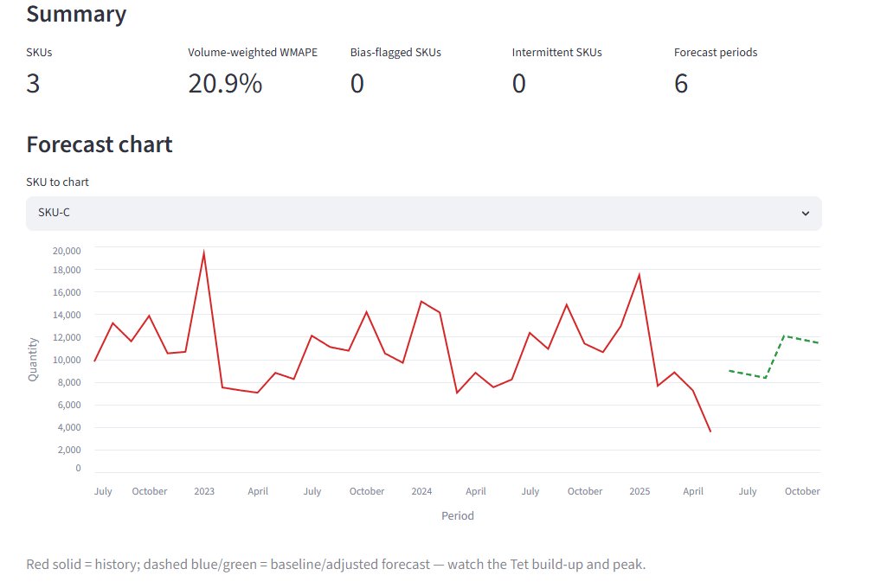The image size is (874, 588).
Task: Click the SKU to chart label
Action: 57,182
